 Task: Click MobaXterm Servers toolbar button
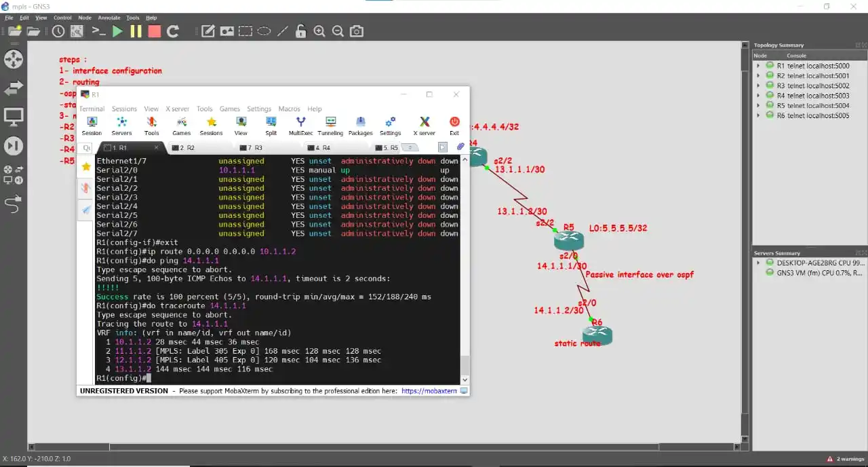point(121,126)
